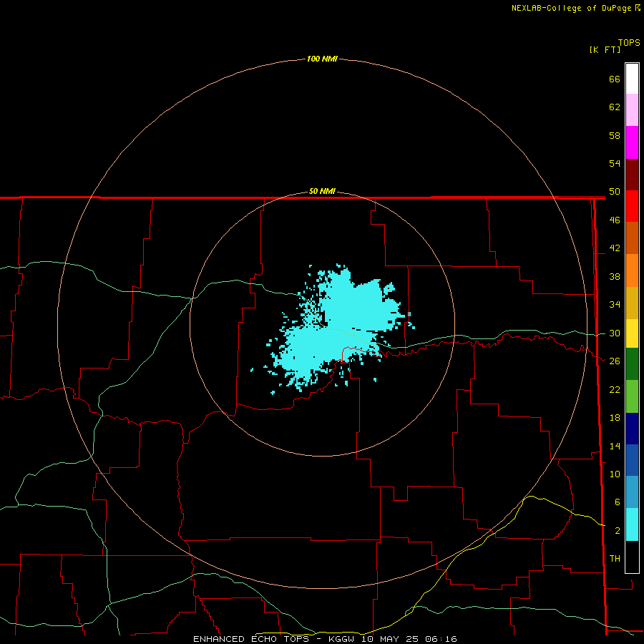644x644 pixels.
Task: Click the 100 NMI range ring label
Action: (x=322, y=59)
